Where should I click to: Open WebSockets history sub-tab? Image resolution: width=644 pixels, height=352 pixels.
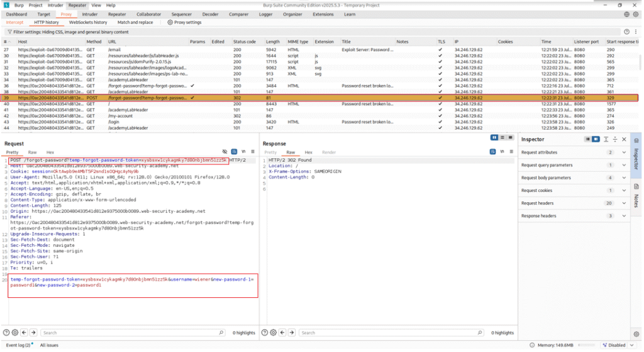(x=88, y=22)
